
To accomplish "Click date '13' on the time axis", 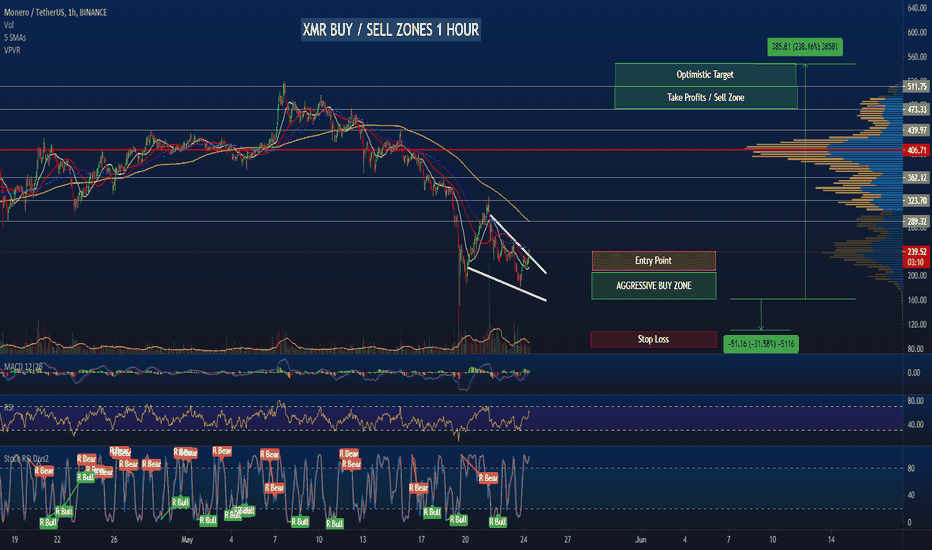I will [x=363, y=540].
